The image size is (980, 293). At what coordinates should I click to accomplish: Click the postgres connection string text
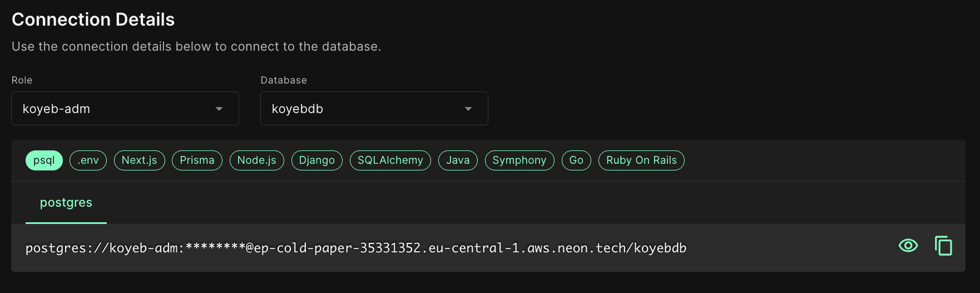(356, 248)
